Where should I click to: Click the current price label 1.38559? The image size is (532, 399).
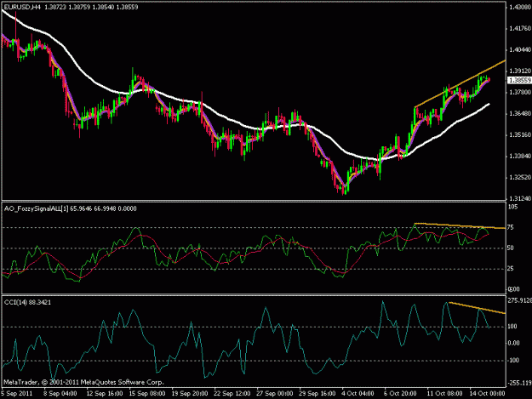click(x=519, y=80)
